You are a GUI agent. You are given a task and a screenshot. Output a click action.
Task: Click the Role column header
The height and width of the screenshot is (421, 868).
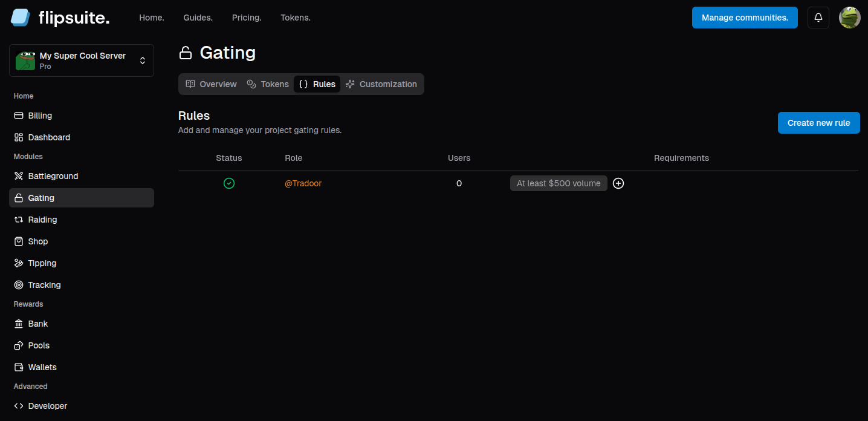294,158
